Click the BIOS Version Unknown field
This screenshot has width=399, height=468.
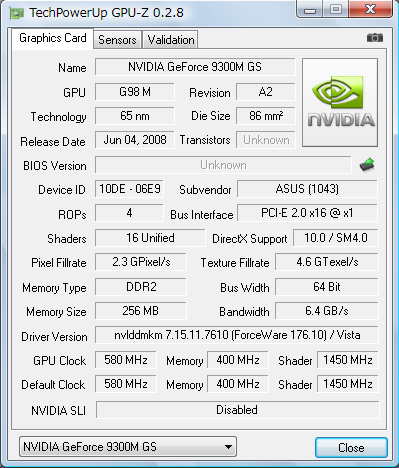click(x=223, y=165)
